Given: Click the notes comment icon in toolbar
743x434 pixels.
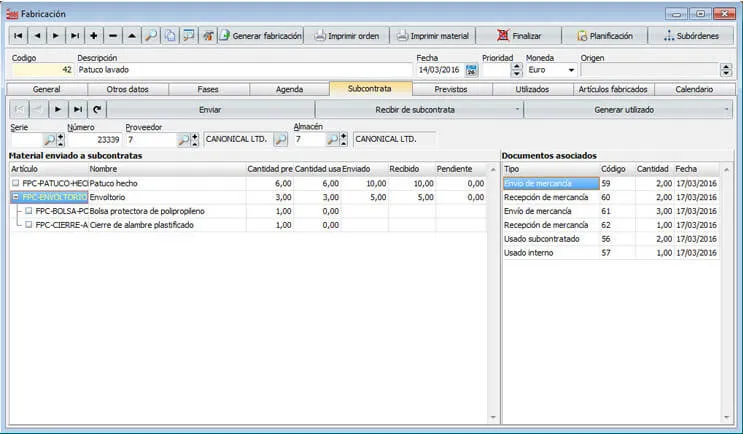Looking at the screenshot, I should coord(189,36).
